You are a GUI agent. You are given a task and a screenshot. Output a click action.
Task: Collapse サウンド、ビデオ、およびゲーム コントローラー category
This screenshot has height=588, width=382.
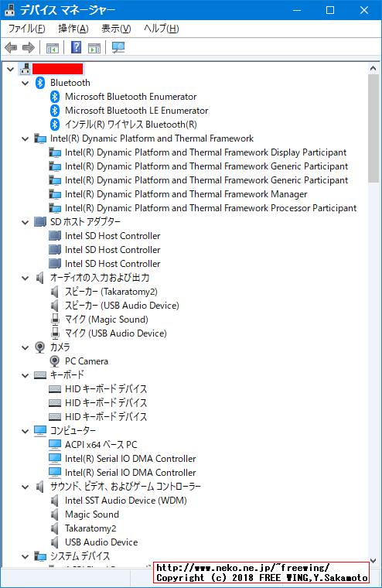point(25,487)
